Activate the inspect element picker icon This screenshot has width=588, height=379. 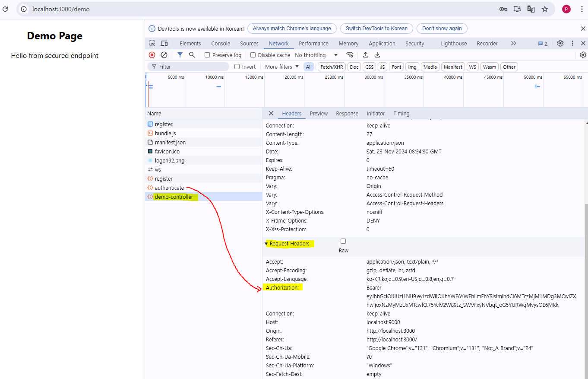pos(152,43)
